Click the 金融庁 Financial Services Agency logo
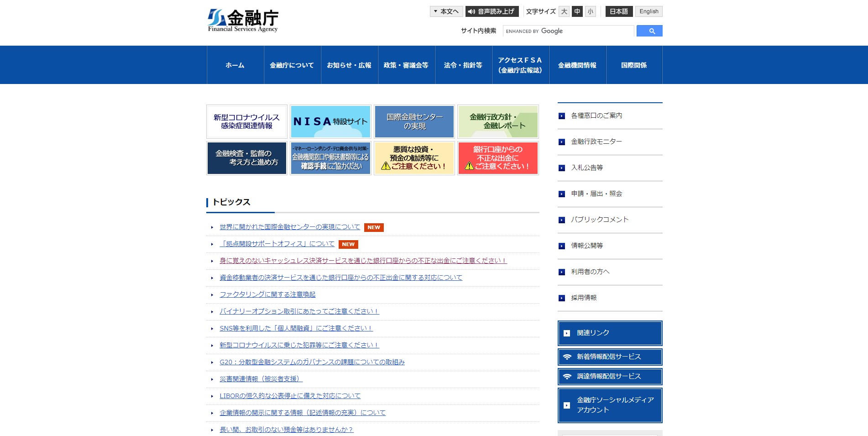The image size is (868, 436). coord(243,21)
